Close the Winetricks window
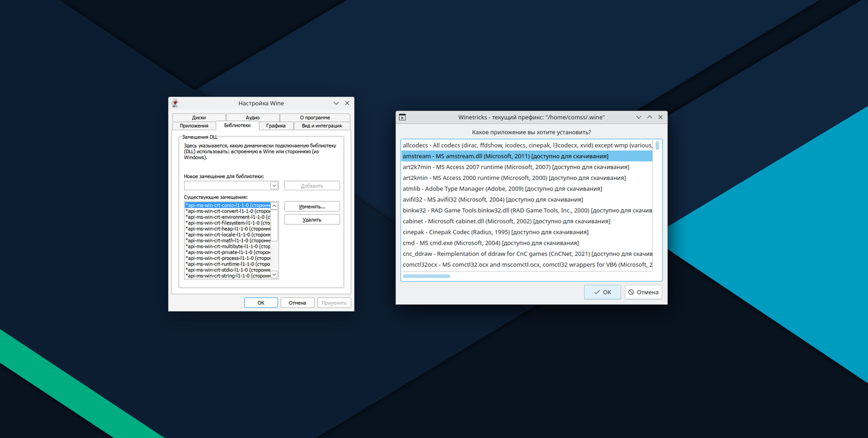This screenshot has width=868, height=438. click(x=660, y=117)
